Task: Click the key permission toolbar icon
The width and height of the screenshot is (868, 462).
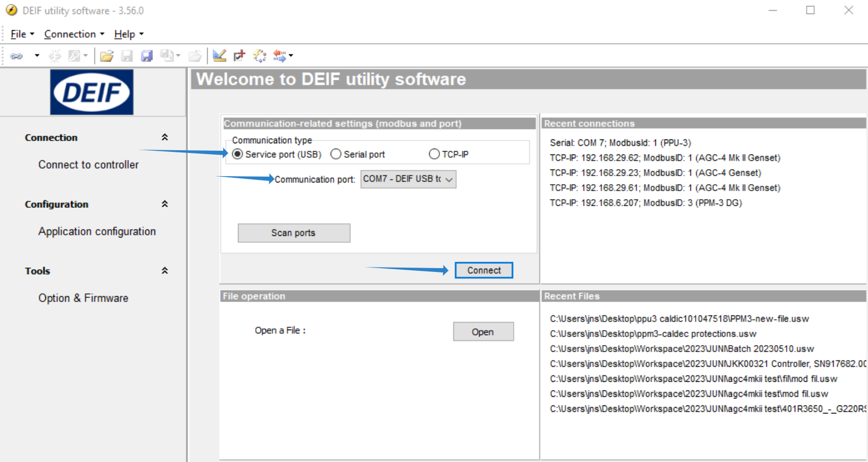Action: point(74,56)
